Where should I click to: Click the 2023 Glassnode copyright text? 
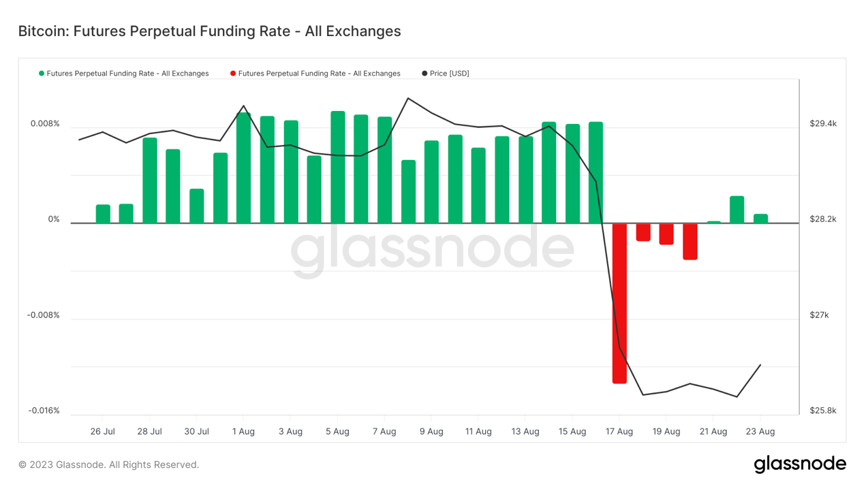(x=109, y=465)
